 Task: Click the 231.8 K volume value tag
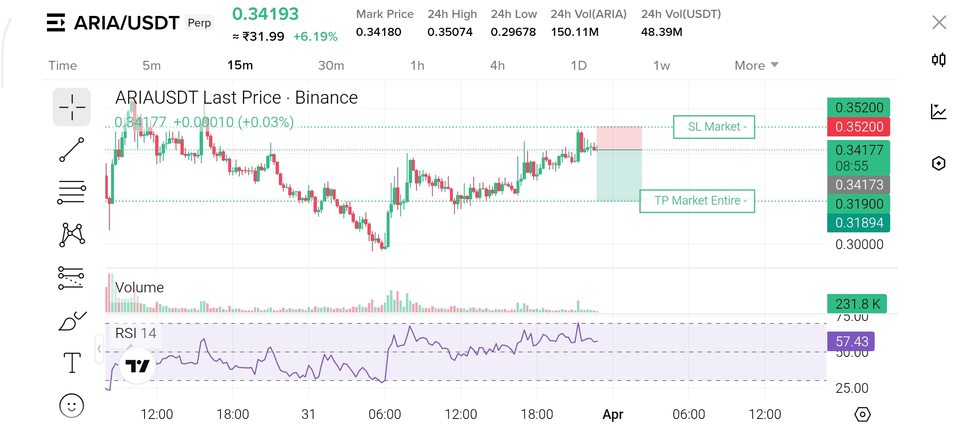pyautogui.click(x=857, y=304)
